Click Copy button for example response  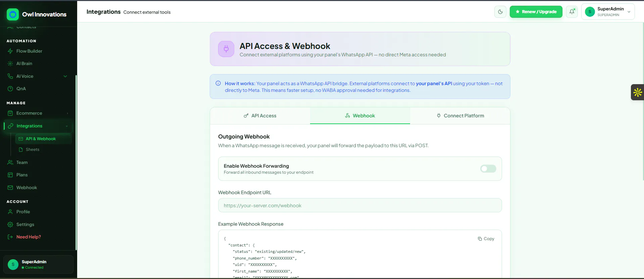pyautogui.click(x=486, y=239)
